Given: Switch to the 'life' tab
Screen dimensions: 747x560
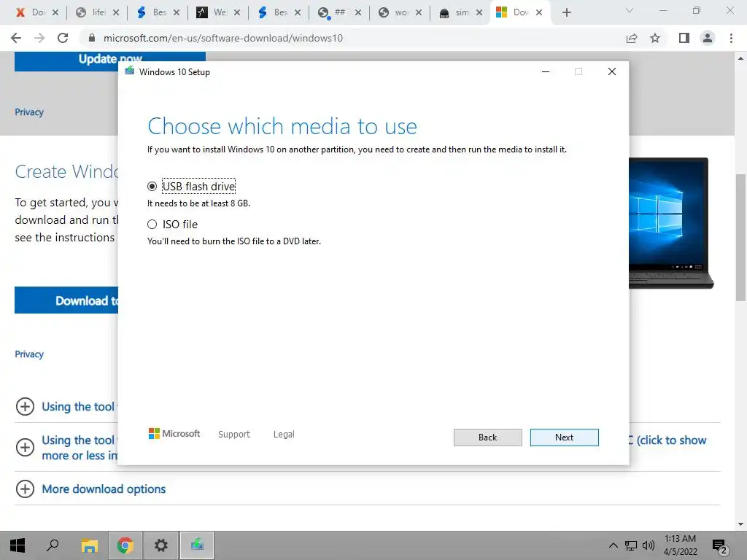Looking at the screenshot, I should click(91, 12).
